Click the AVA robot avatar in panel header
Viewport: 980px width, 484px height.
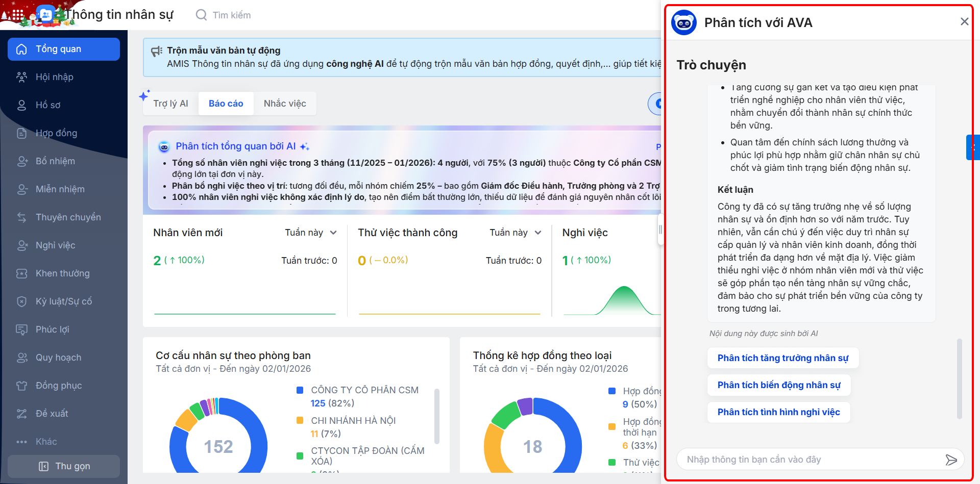point(684,22)
